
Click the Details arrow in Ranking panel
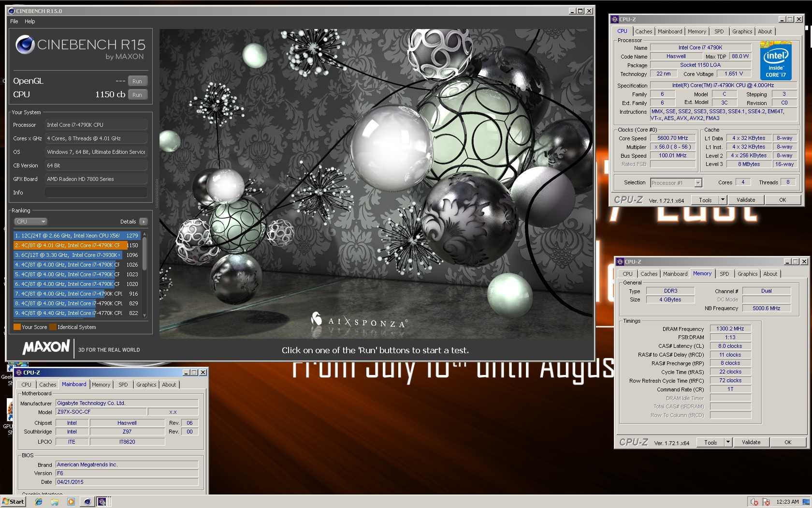[143, 222]
